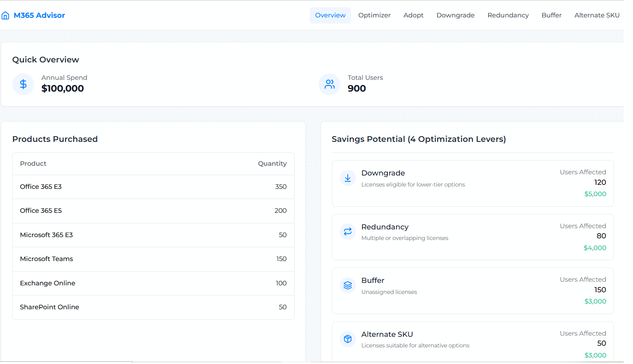Select the SharePoint Online row
The width and height of the screenshot is (633, 364).
(x=153, y=307)
